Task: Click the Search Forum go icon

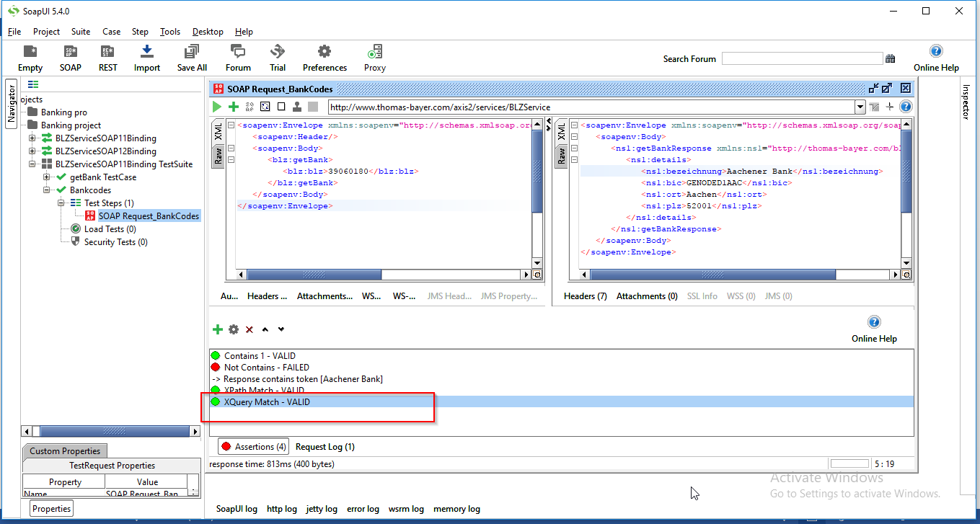Action: pyautogui.click(x=891, y=58)
